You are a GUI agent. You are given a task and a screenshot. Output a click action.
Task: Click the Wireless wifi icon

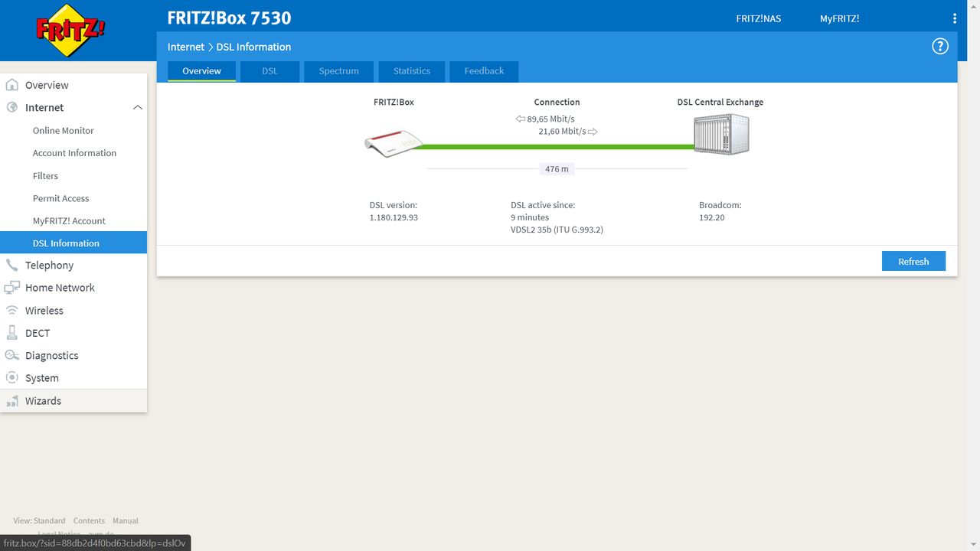point(11,311)
